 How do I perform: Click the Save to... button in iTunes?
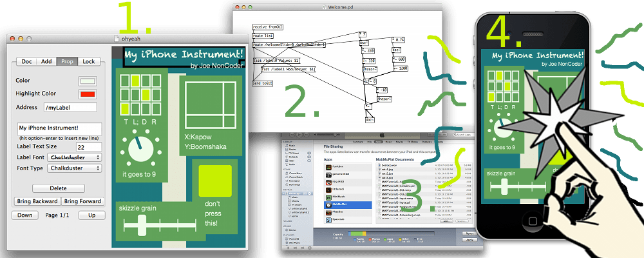462,221
